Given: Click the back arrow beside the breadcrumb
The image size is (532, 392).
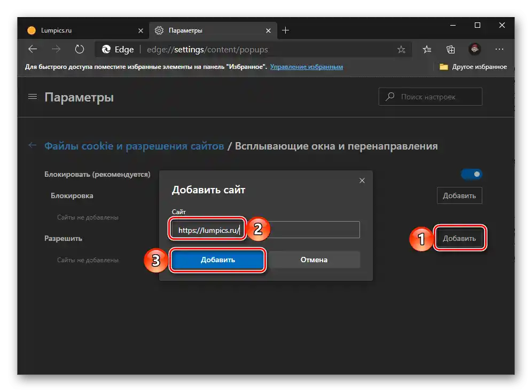Looking at the screenshot, I should pyautogui.click(x=33, y=145).
